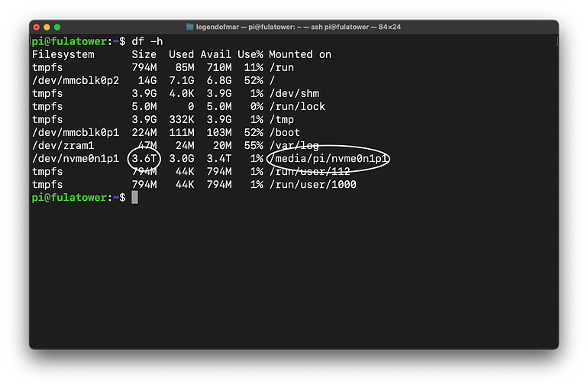Click the block cursor at the bottom prompt

(x=134, y=197)
